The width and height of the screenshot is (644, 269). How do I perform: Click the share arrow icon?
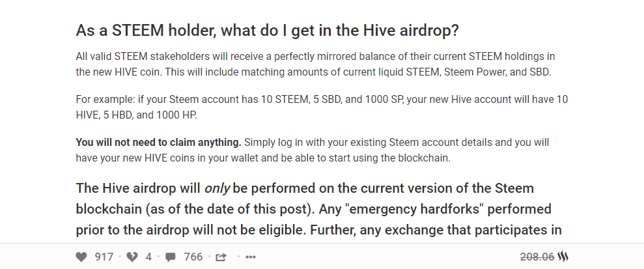(x=221, y=257)
